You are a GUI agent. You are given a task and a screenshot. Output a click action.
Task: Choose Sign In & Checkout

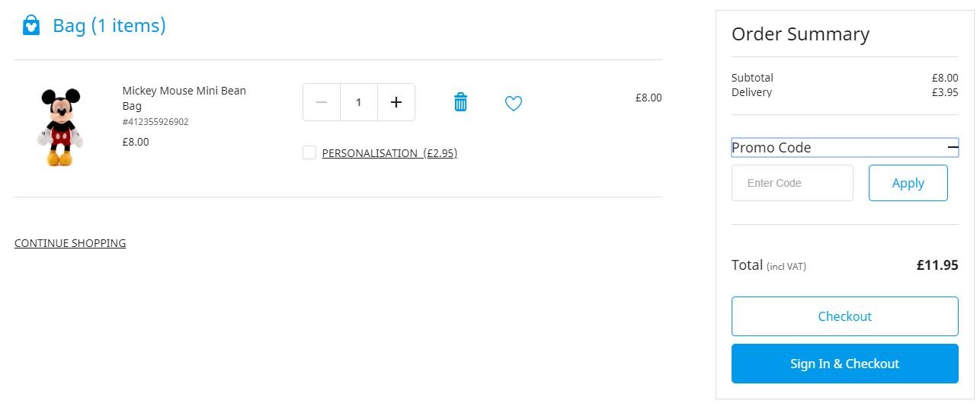[845, 364]
